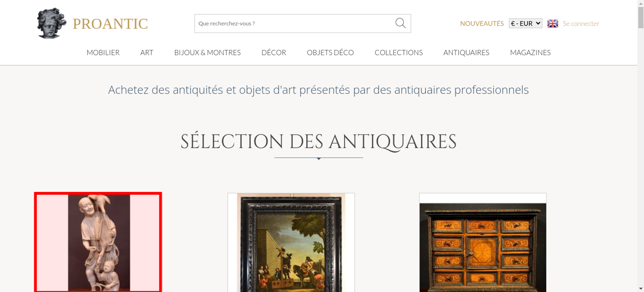Click the down arrow of the page scrollbar

[641, 288]
